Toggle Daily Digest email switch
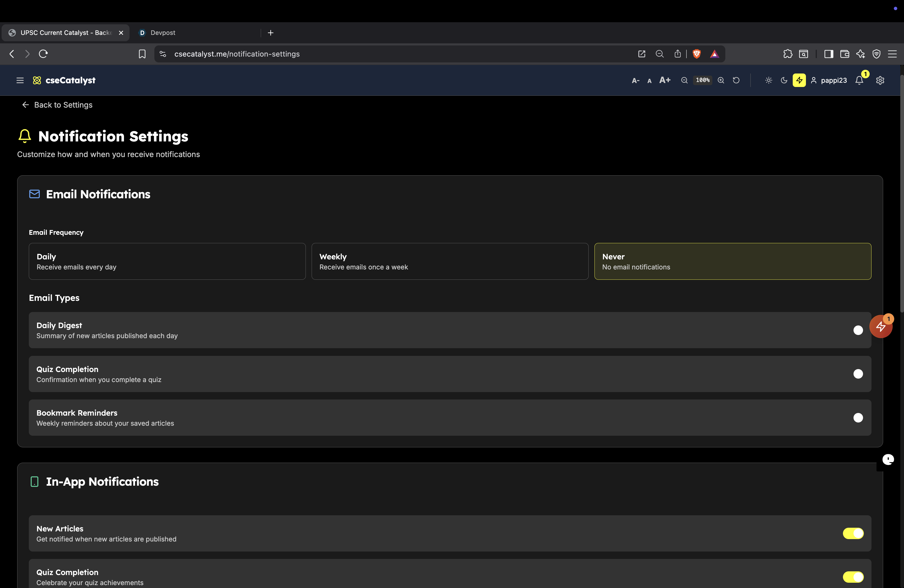 pyautogui.click(x=858, y=330)
